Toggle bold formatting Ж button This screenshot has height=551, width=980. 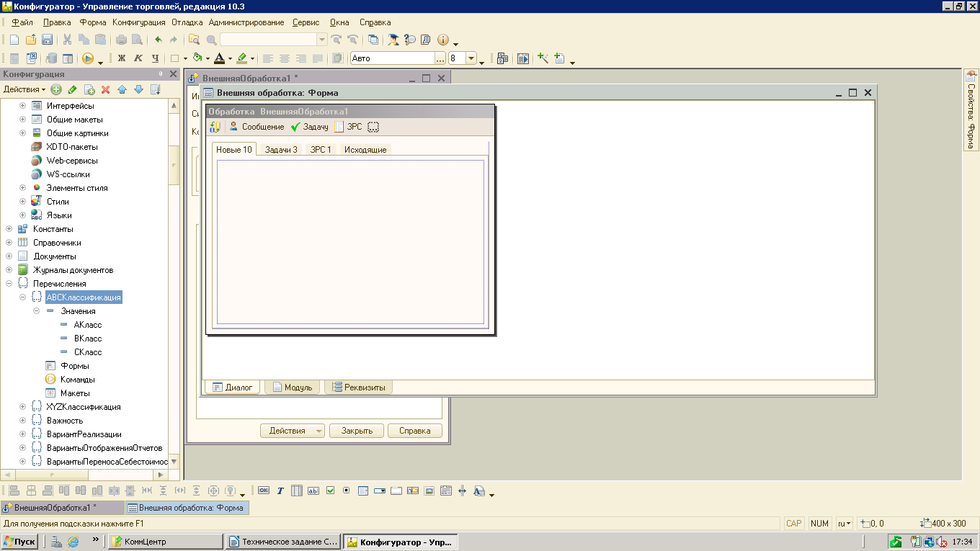pos(122,58)
